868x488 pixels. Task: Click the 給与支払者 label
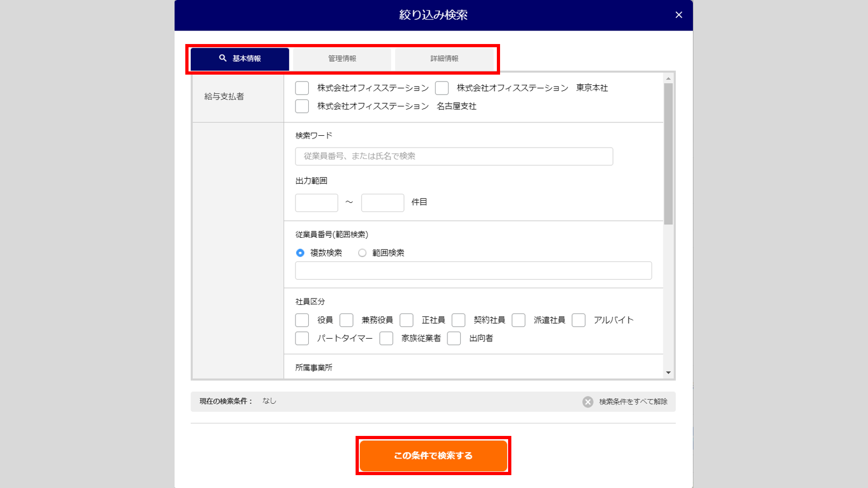click(224, 97)
